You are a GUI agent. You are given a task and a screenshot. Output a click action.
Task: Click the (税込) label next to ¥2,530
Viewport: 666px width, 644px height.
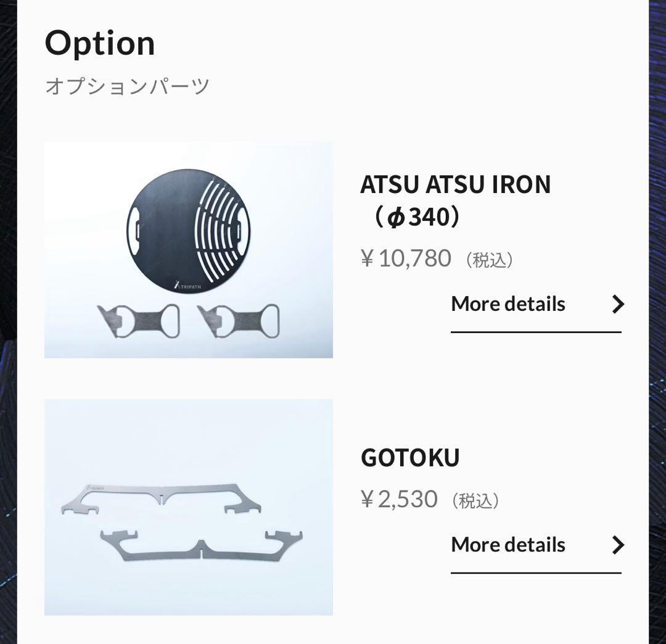(x=475, y=500)
